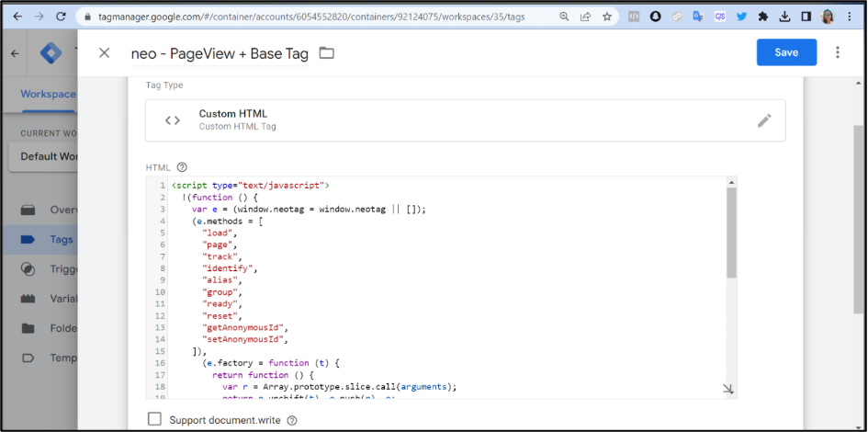The height and width of the screenshot is (432, 868).
Task: Open Variables in the sidebar
Action: click(x=39, y=299)
